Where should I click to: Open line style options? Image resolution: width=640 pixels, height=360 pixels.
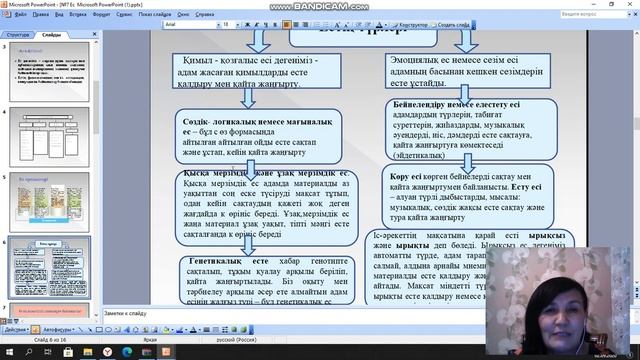(x=207, y=329)
